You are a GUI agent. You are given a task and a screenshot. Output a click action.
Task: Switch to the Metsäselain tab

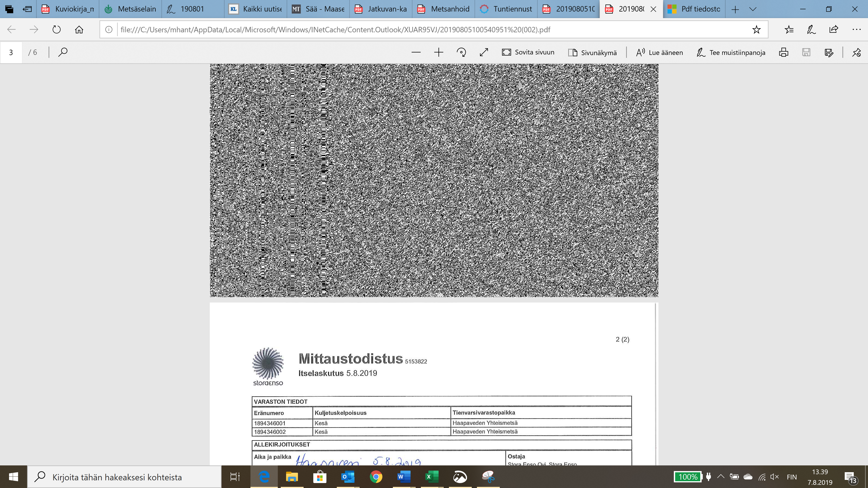pyautogui.click(x=130, y=9)
